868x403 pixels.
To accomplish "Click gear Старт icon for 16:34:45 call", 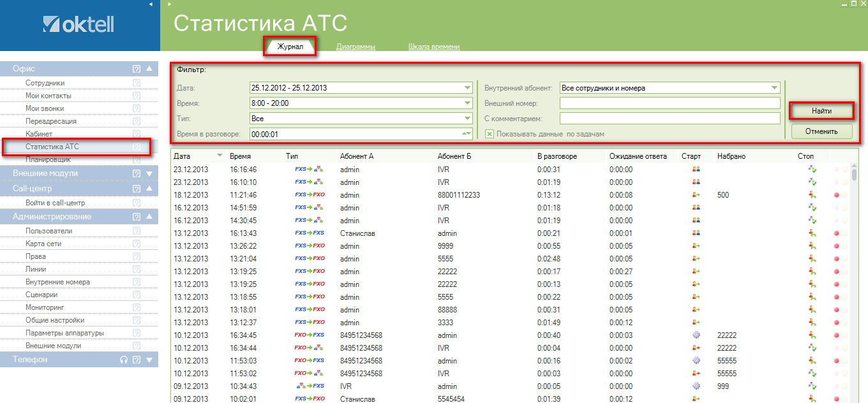I will coord(696,335).
